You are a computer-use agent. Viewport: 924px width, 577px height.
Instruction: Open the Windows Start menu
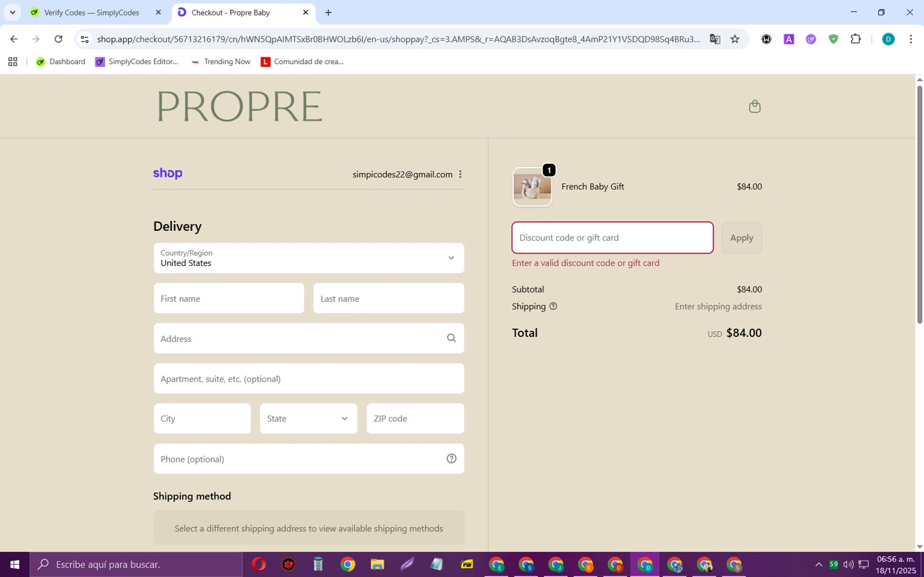(x=15, y=564)
